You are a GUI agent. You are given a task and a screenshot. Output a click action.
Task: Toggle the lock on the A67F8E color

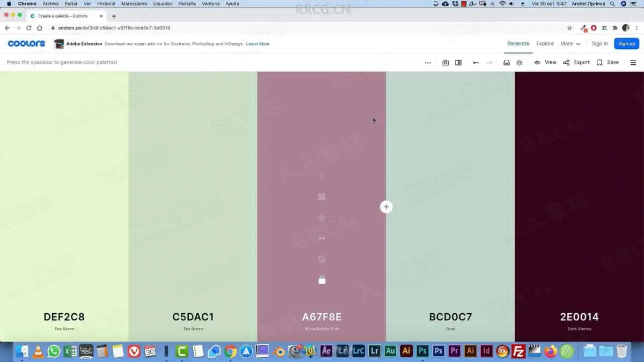(322, 280)
